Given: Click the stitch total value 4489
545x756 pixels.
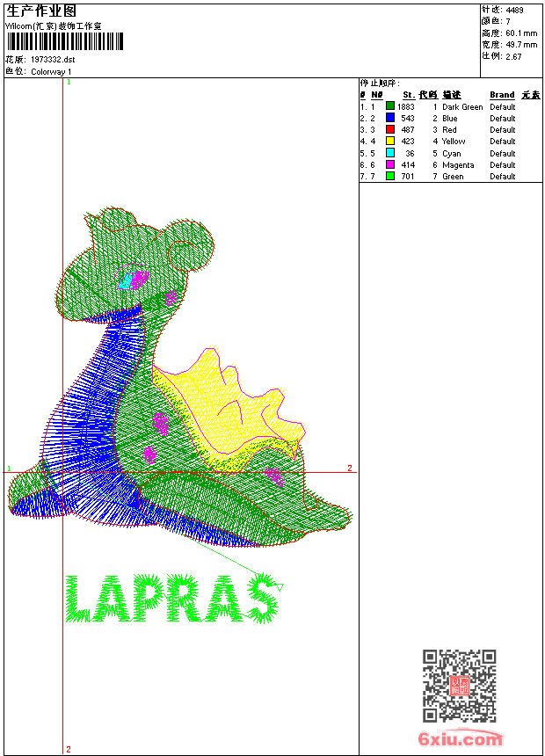Looking at the screenshot, I should (514, 10).
